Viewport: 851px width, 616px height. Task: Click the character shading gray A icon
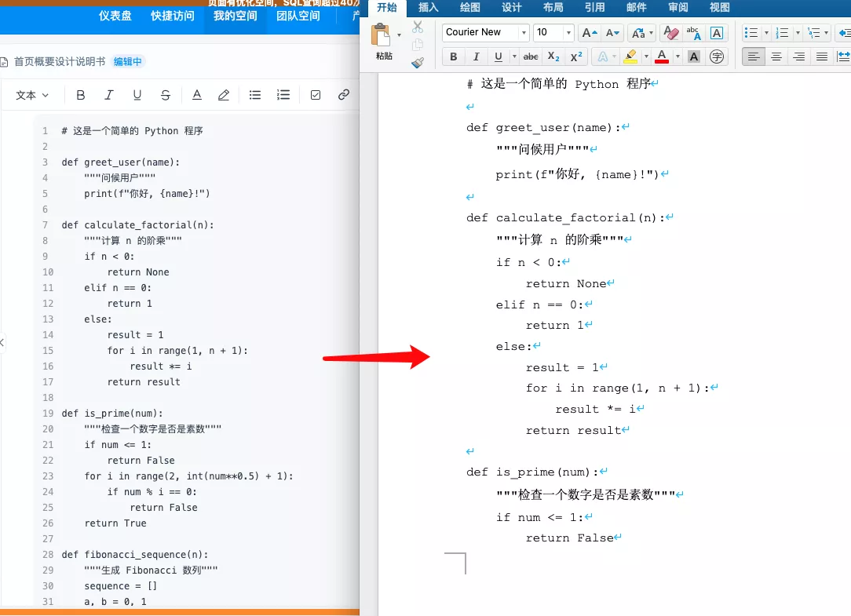click(x=694, y=56)
